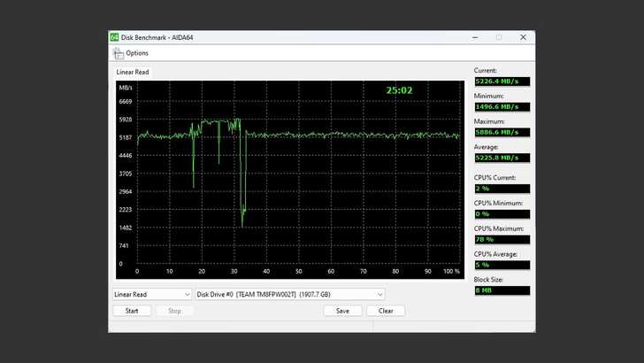
Task: Minimize the Disk Benchmark window
Action: (475, 37)
